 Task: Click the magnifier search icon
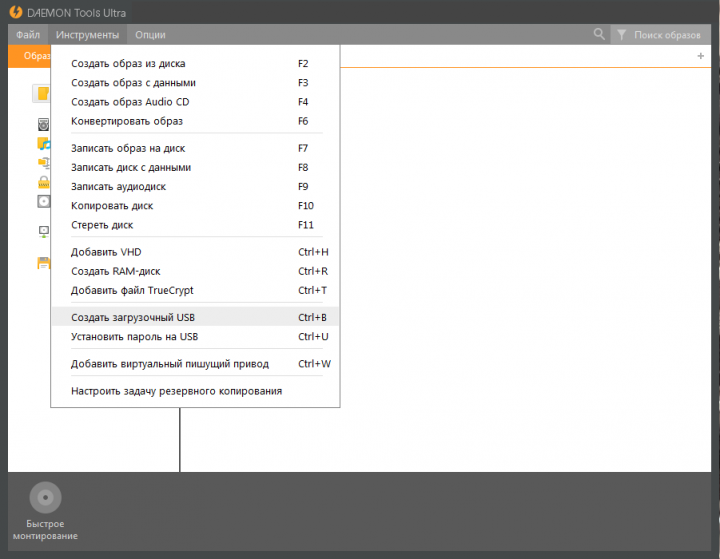click(x=599, y=34)
